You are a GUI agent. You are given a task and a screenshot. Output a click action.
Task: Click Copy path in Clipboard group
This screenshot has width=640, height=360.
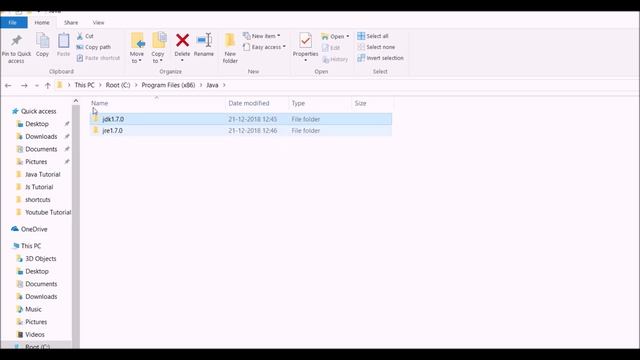(x=93, y=47)
